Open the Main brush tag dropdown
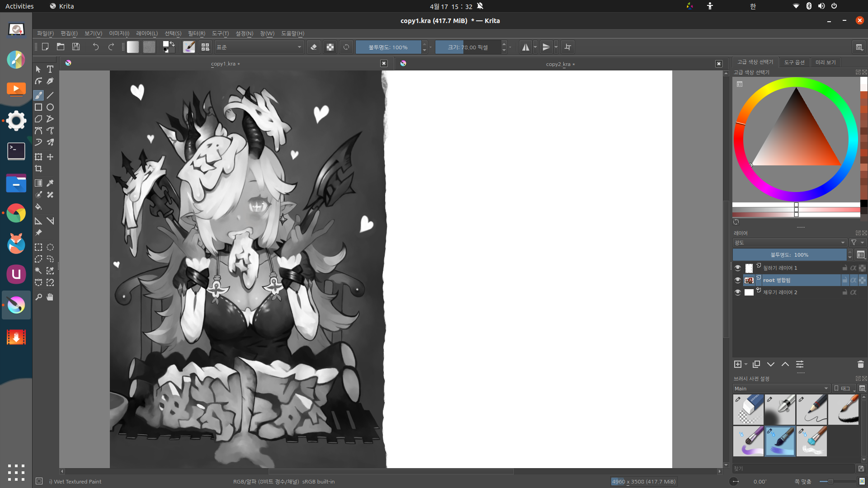This screenshot has width=868, height=488. coord(781,389)
